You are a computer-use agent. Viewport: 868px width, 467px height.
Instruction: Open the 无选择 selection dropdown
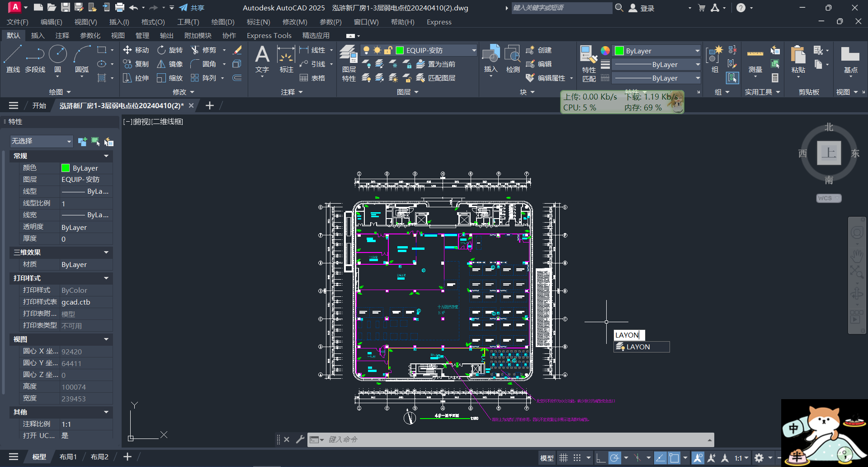click(x=41, y=141)
